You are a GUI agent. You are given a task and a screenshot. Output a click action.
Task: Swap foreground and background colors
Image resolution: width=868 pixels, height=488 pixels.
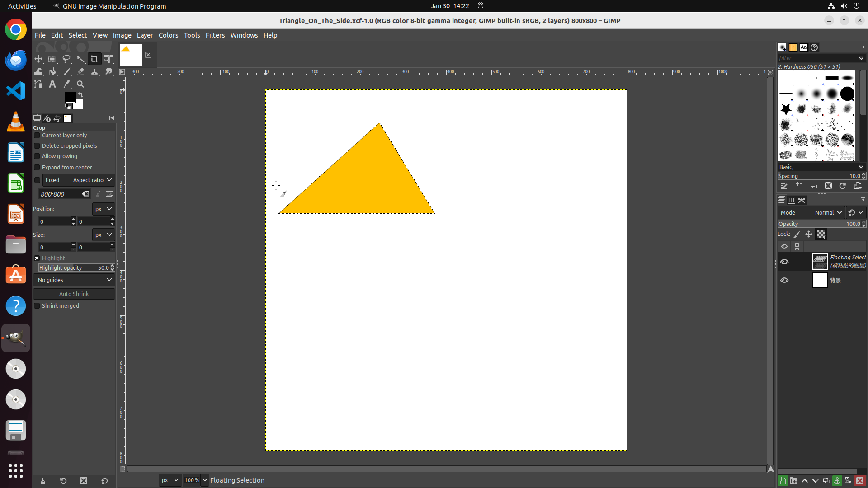[80, 95]
